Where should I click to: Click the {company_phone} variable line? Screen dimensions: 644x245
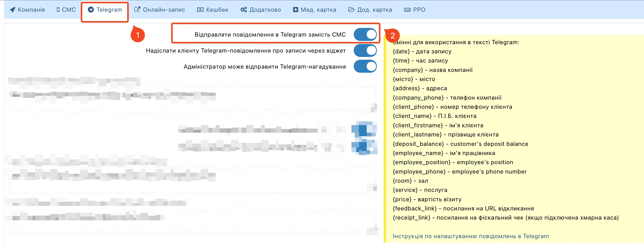tap(447, 98)
